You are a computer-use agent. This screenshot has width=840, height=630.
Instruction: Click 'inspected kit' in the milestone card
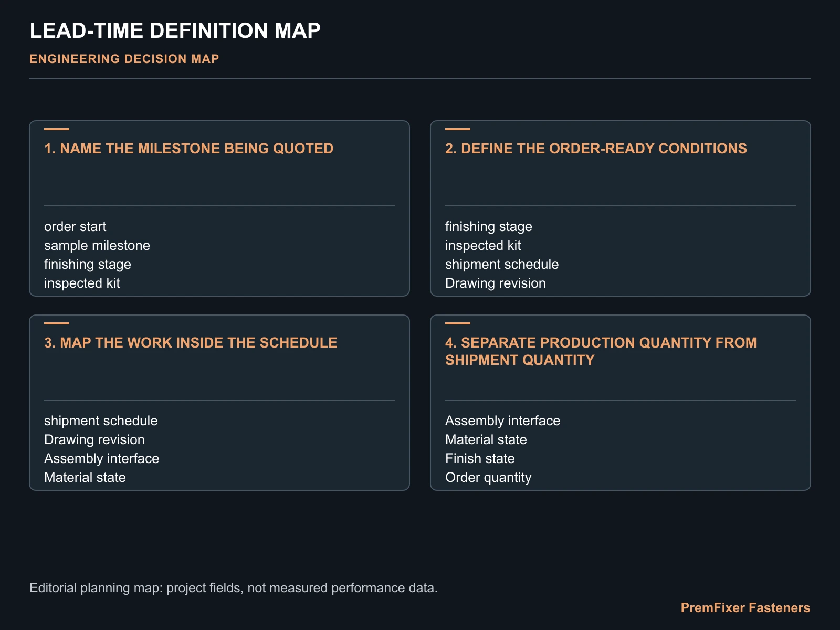(82, 283)
